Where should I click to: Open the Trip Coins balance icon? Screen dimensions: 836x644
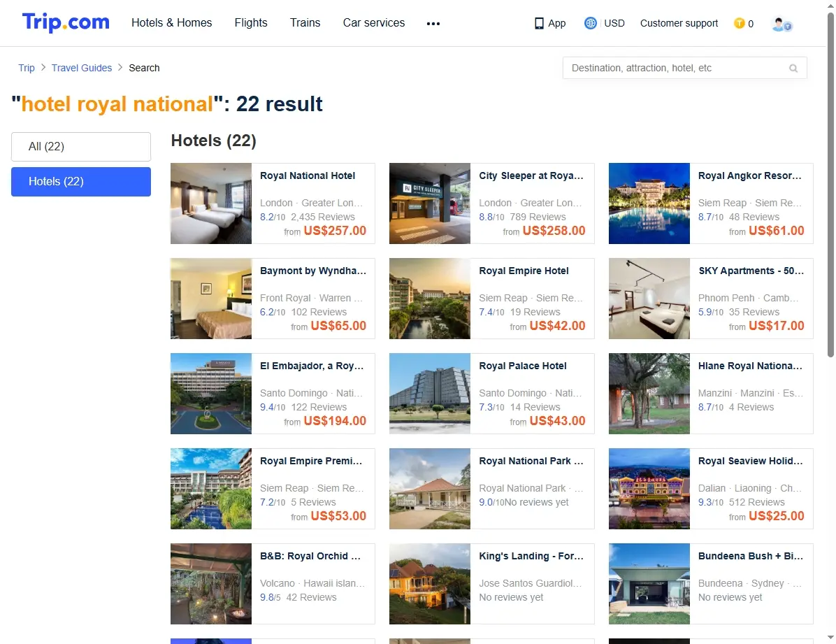[739, 23]
